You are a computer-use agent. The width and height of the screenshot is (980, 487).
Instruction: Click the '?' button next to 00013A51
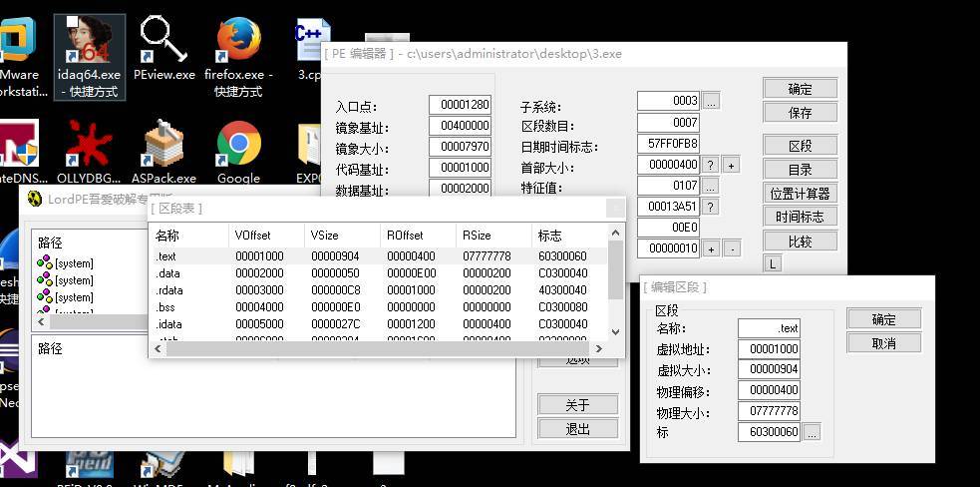pos(710,206)
